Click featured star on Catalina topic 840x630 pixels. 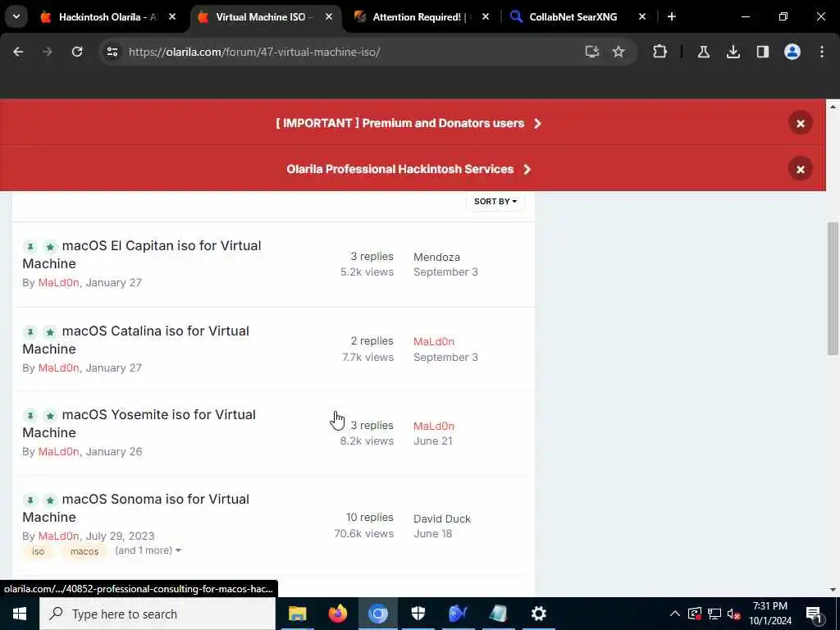(x=50, y=331)
